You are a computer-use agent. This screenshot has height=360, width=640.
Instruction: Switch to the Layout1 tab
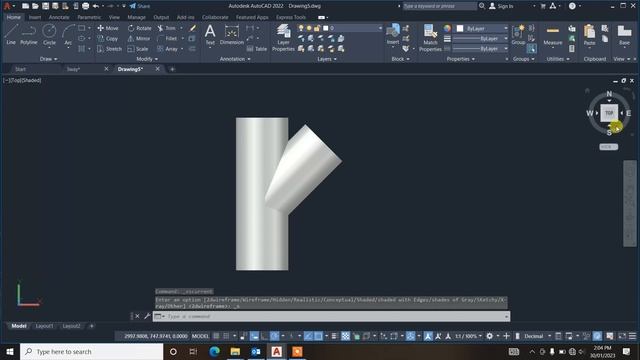44,326
